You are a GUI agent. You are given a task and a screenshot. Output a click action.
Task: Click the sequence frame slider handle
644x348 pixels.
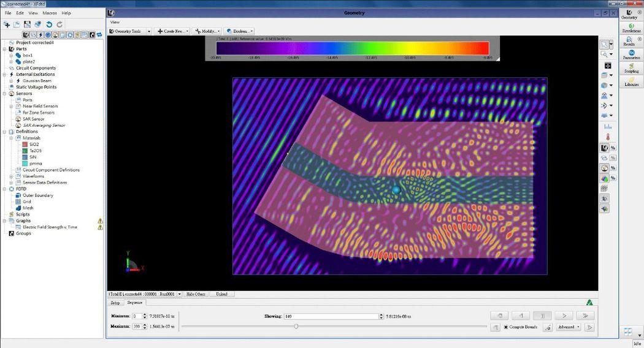click(x=296, y=326)
